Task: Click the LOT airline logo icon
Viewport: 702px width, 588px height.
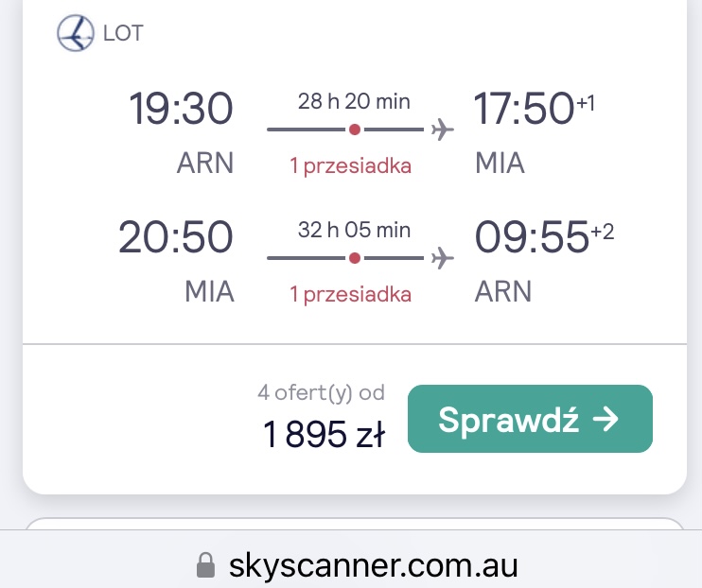Action: [x=76, y=33]
